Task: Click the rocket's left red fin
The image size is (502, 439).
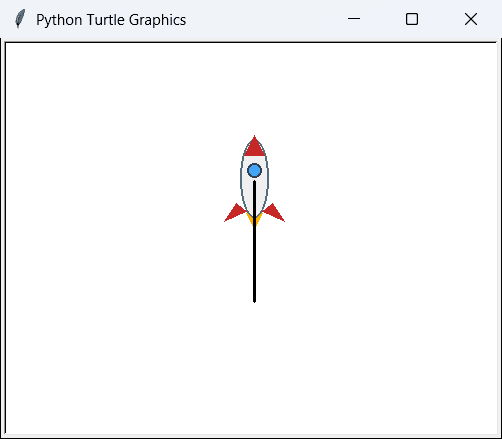Action: pyautogui.click(x=235, y=213)
